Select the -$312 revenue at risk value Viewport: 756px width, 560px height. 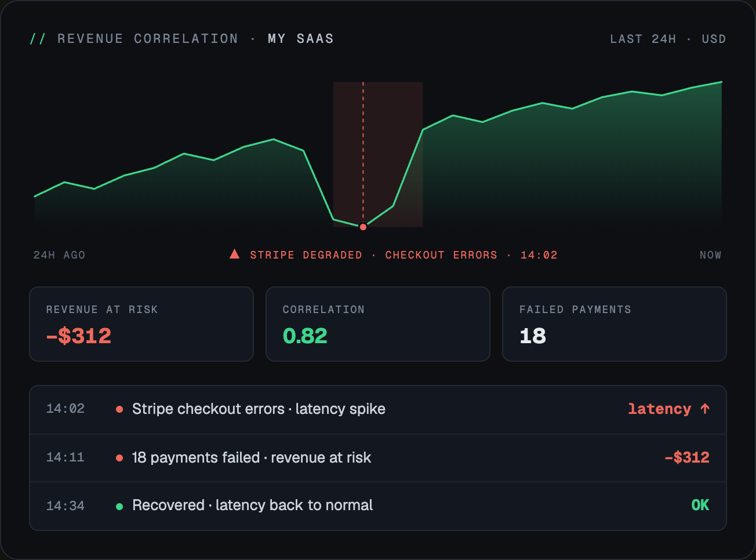79,336
